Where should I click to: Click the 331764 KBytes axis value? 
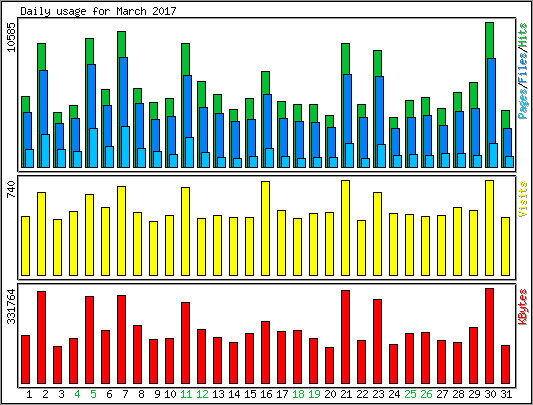click(x=11, y=306)
